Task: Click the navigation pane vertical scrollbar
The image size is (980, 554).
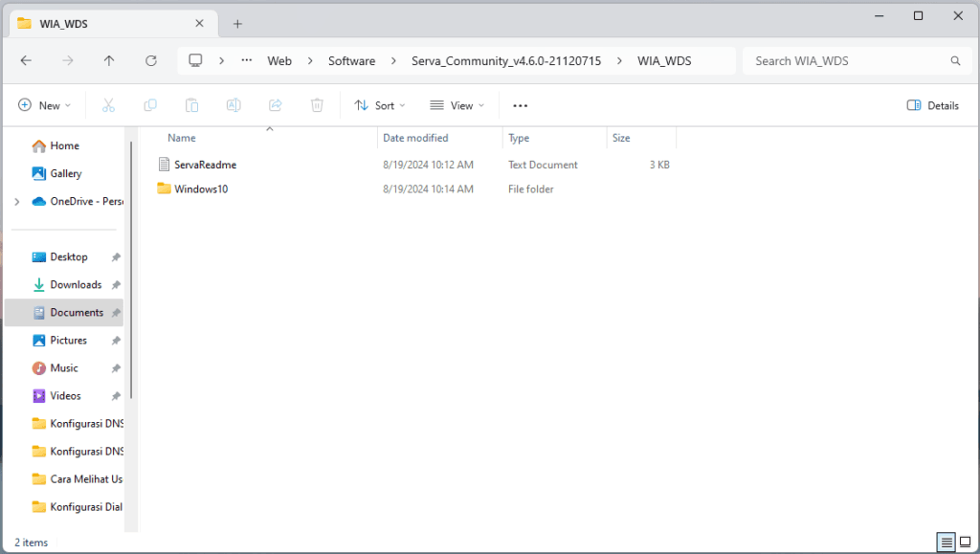Action: 131,268
